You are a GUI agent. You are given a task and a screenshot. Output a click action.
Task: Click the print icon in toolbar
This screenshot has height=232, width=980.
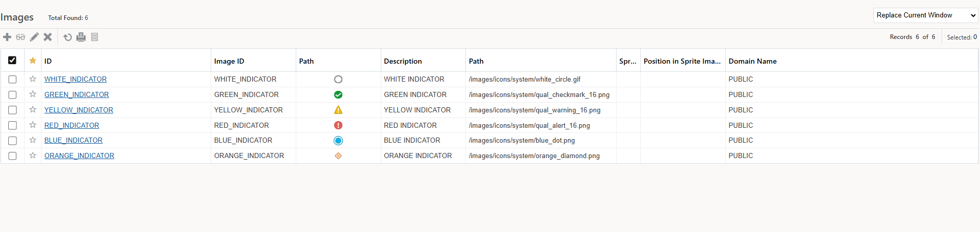(81, 37)
